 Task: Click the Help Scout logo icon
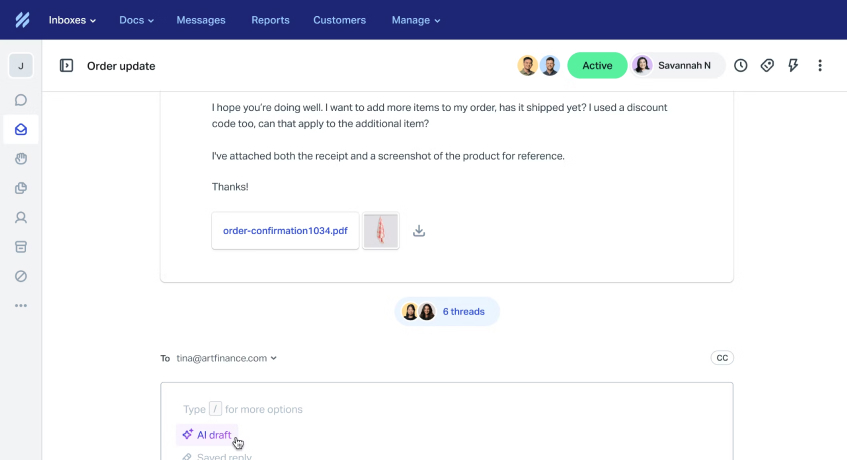pos(22,20)
